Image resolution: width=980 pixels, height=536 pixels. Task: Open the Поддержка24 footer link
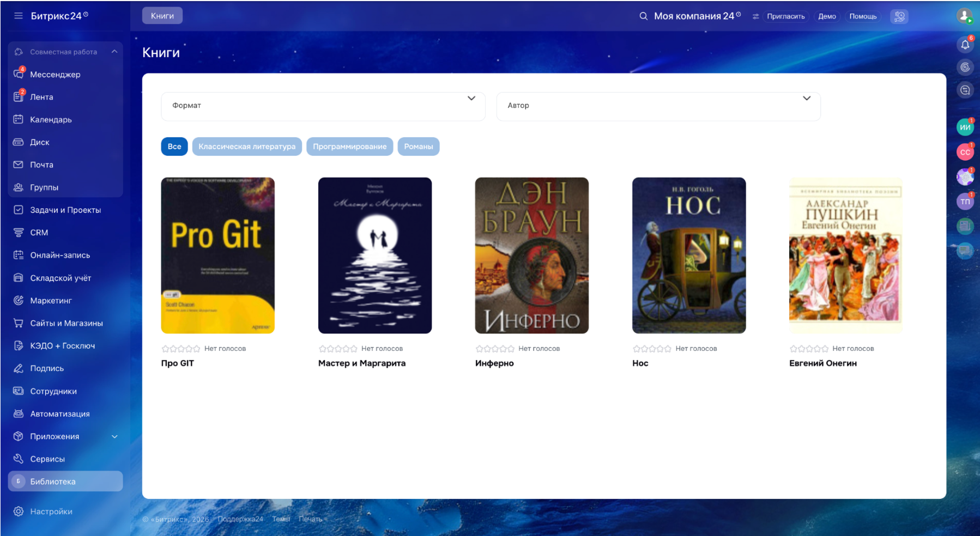(x=240, y=519)
